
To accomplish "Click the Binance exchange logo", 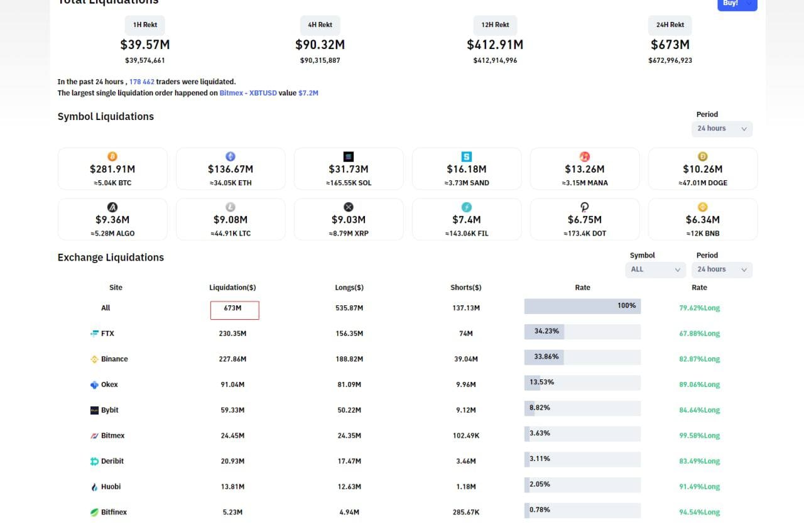I will (95, 359).
